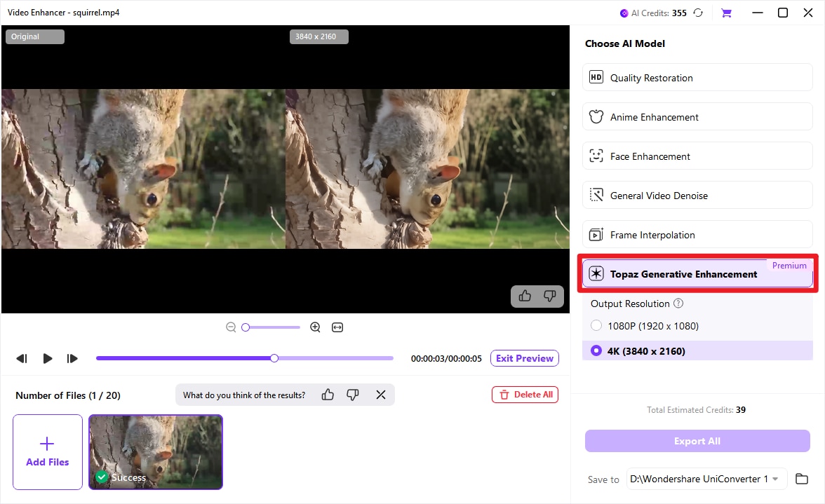Select 4K (3840 x 2160) resolution
Screen dimensions: 825x504
[x=697, y=350]
